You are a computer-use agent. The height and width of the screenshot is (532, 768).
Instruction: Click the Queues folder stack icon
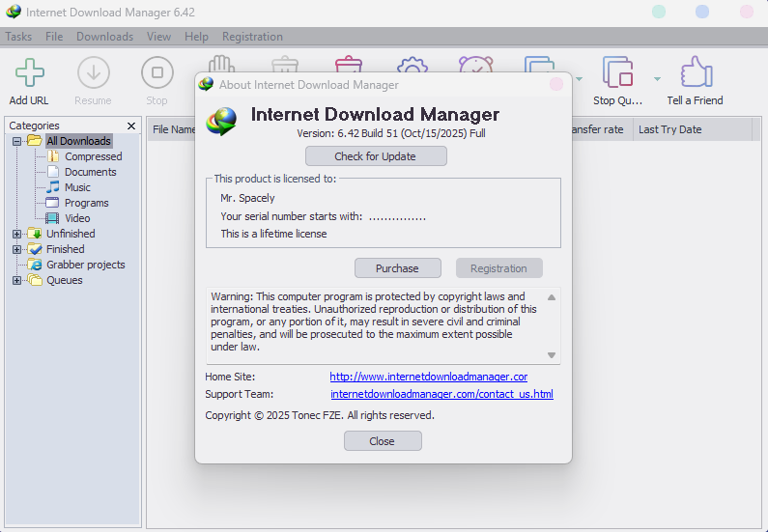(x=35, y=280)
